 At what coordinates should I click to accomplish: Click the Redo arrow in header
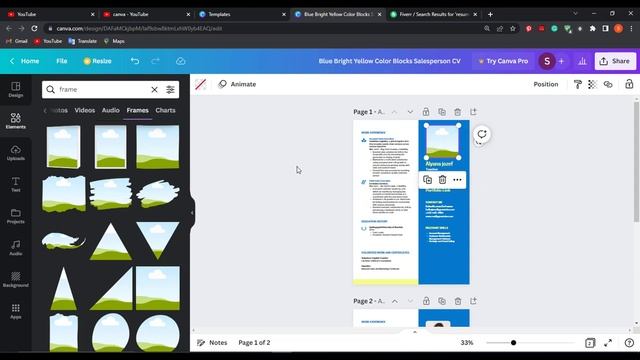(156, 61)
